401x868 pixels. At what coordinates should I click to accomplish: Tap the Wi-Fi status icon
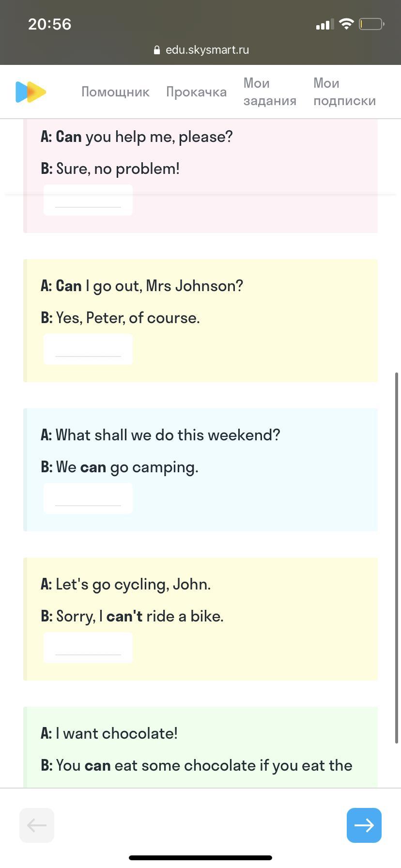[x=346, y=24]
